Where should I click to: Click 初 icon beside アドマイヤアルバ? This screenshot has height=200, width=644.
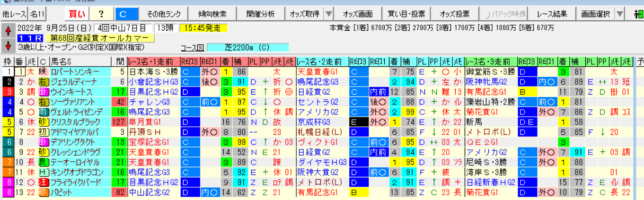tap(43, 132)
